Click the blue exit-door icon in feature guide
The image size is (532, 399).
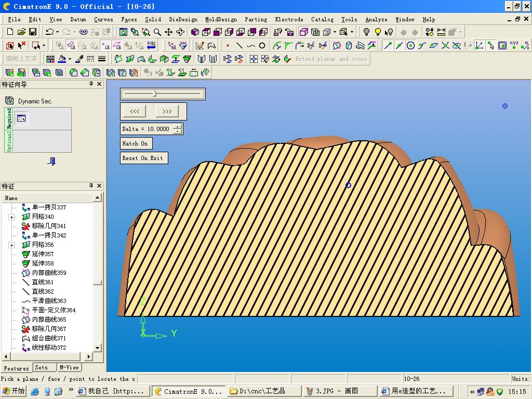[x=51, y=161]
